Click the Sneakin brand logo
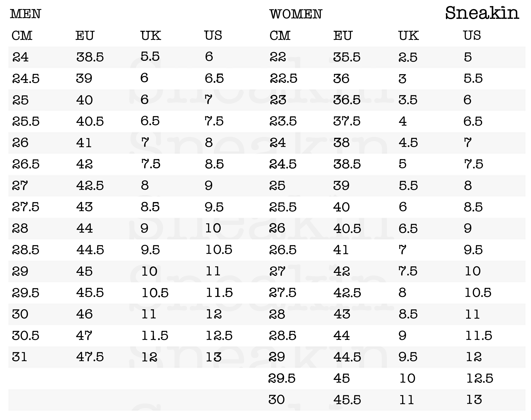The width and height of the screenshot is (531, 420). click(x=482, y=13)
